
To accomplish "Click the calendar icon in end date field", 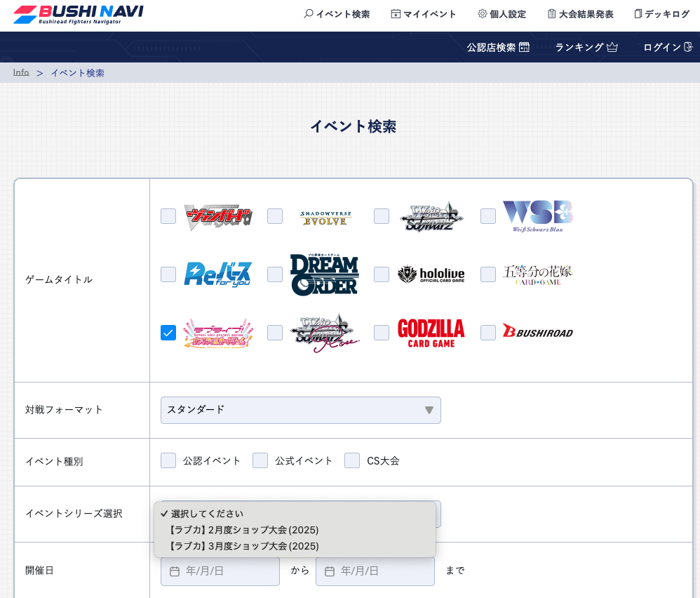I will pos(330,571).
